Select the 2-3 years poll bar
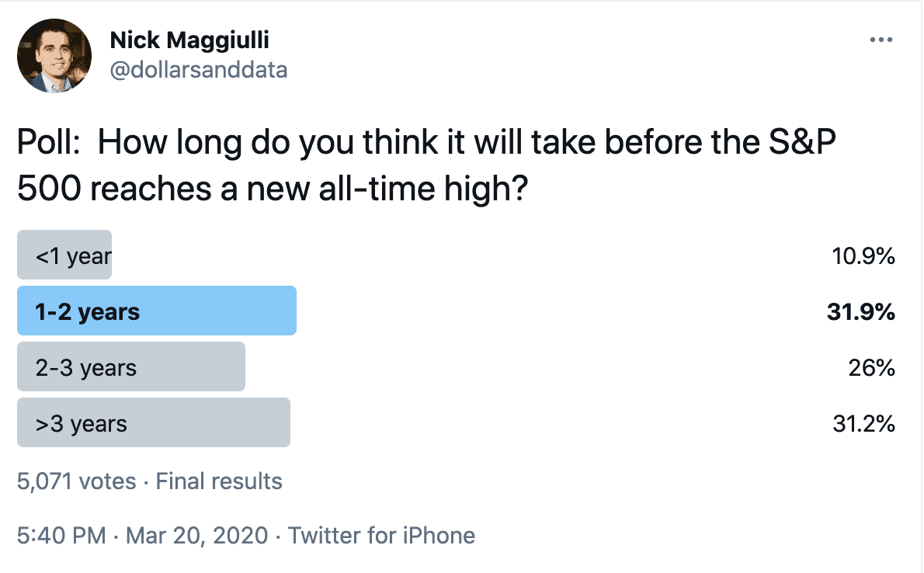This screenshot has width=924, height=573. coord(130,366)
